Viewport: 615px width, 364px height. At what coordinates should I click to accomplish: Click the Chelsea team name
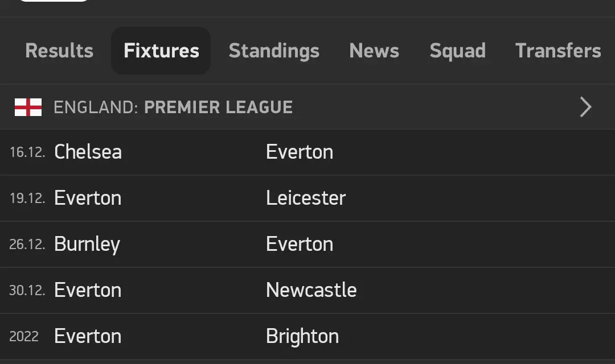88,152
